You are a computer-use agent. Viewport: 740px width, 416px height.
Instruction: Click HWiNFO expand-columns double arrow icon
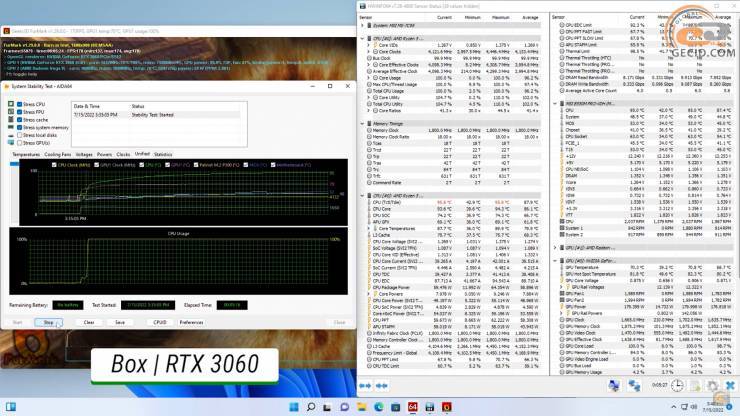[365, 386]
